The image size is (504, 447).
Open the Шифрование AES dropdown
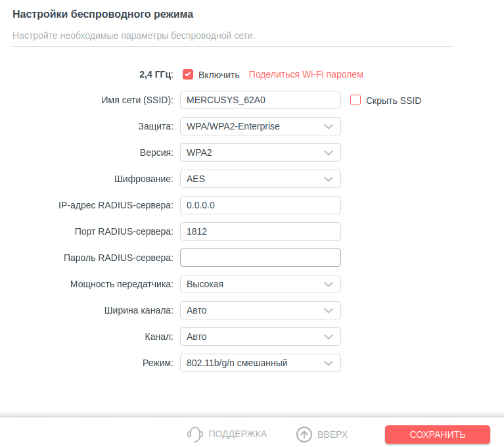pos(260,179)
